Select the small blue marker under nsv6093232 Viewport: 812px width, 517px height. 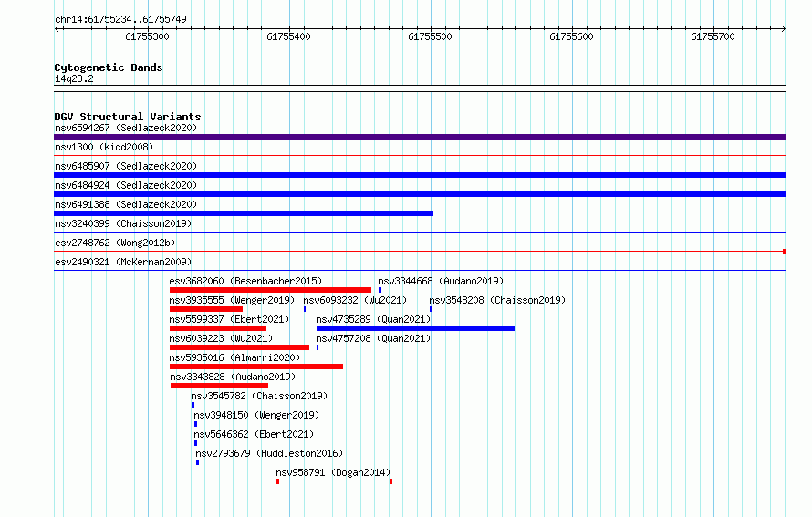click(x=305, y=309)
